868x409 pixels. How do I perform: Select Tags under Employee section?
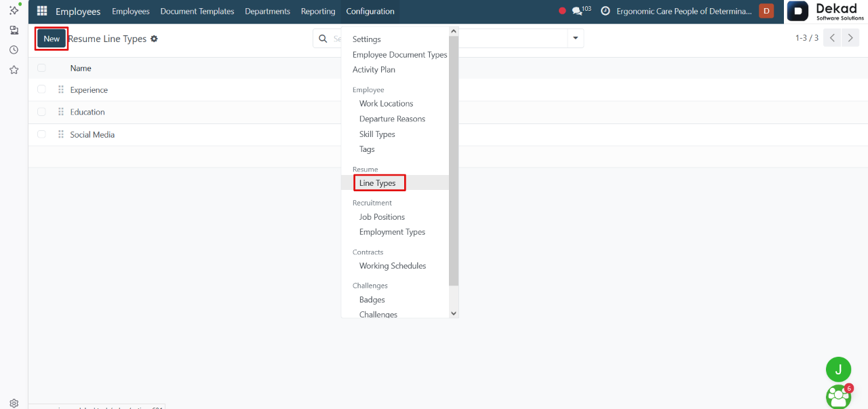click(367, 149)
